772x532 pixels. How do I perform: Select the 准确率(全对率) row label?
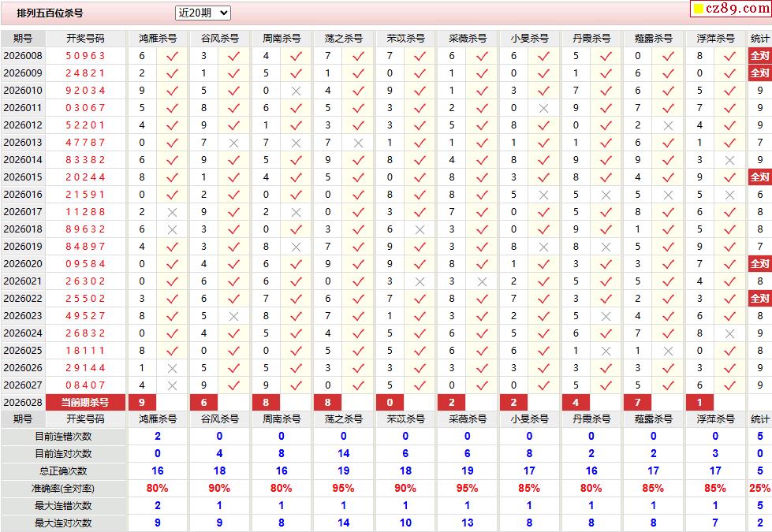click(63, 489)
